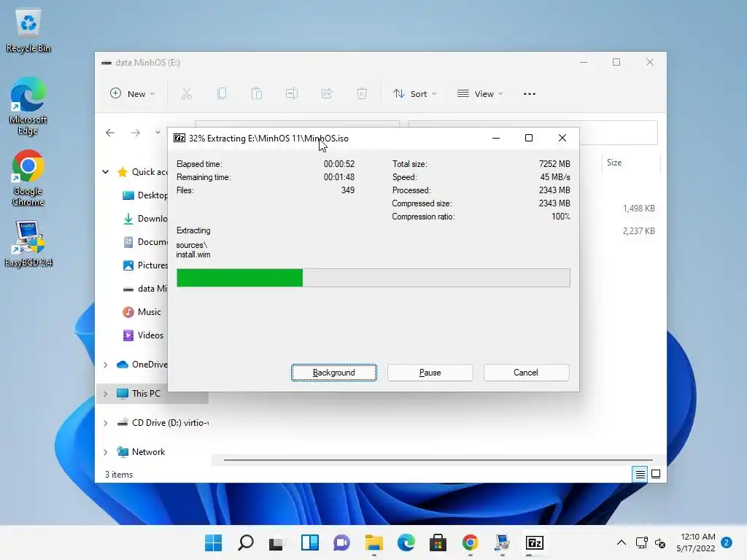Cancel the extraction process

(526, 373)
